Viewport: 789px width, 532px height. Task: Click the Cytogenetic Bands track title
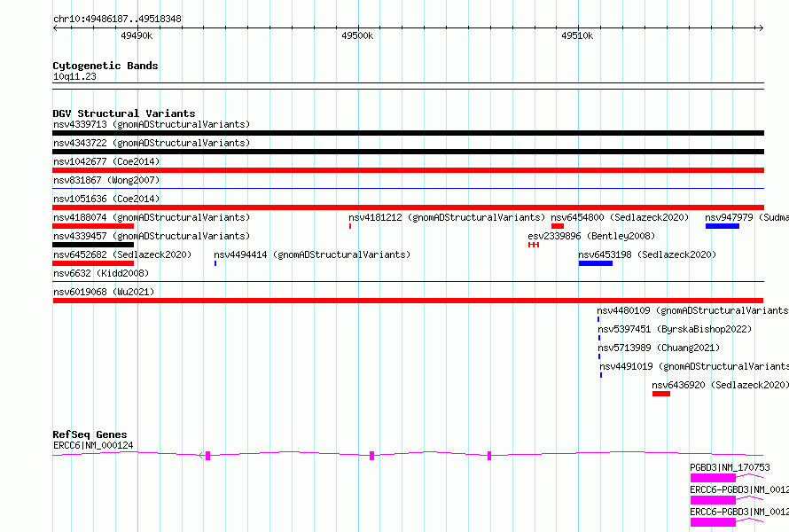click(105, 66)
